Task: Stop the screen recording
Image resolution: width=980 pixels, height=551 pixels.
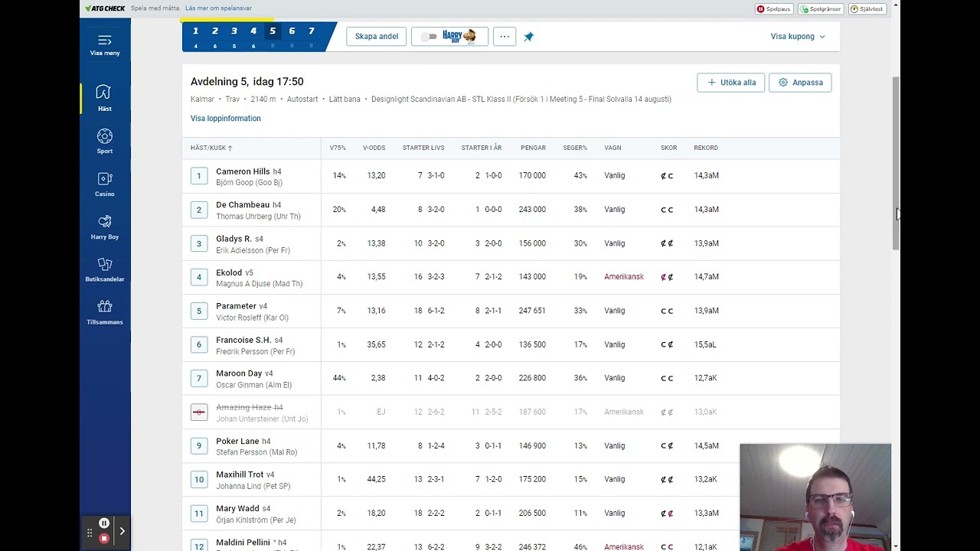Action: pyautogui.click(x=104, y=538)
